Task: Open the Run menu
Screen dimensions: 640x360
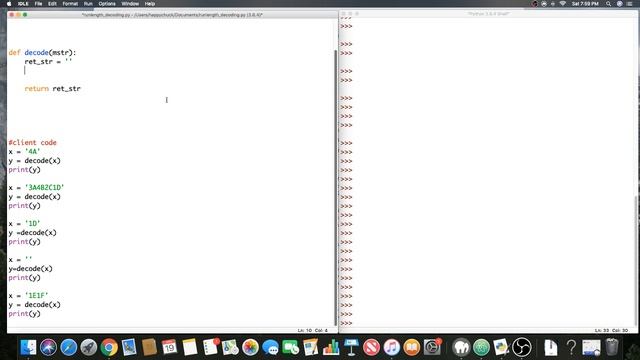Action: [x=88, y=4]
